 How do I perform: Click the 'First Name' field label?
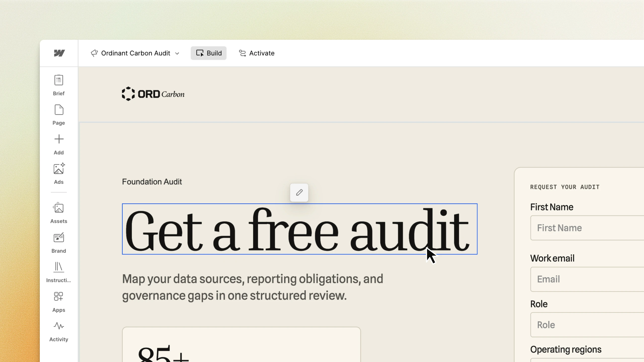click(x=552, y=207)
